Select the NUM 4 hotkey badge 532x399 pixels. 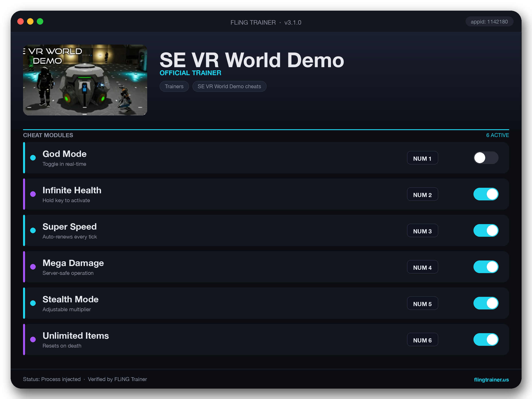click(x=422, y=267)
